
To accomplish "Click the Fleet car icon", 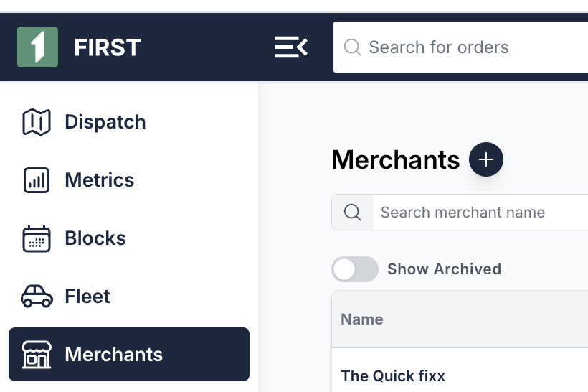I will (37, 297).
